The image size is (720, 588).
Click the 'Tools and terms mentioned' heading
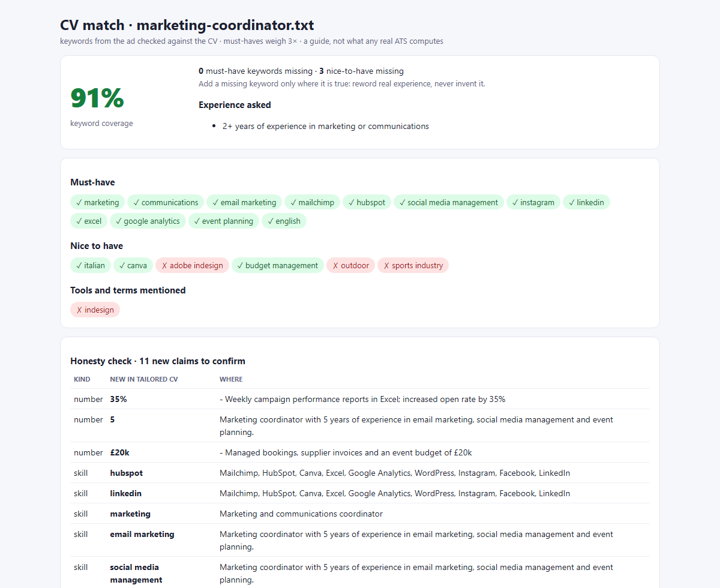128,290
